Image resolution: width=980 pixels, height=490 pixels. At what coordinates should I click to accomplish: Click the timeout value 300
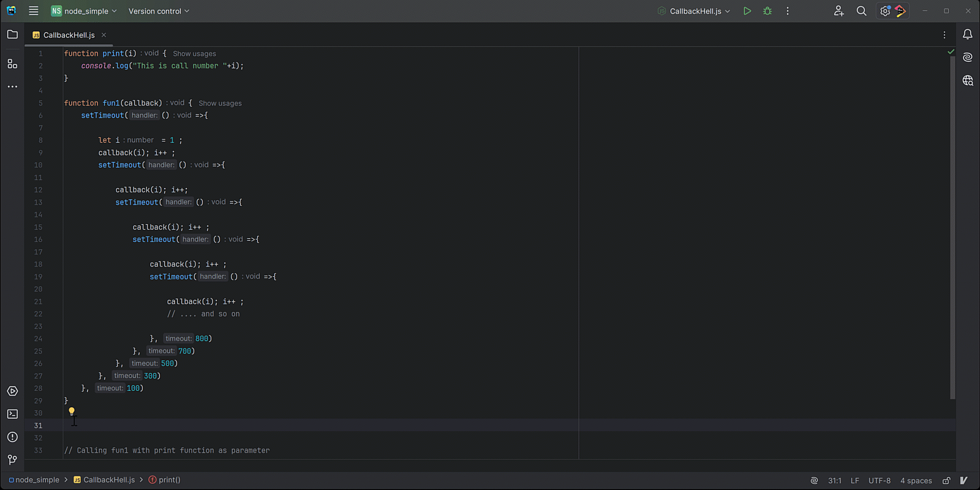tap(150, 376)
